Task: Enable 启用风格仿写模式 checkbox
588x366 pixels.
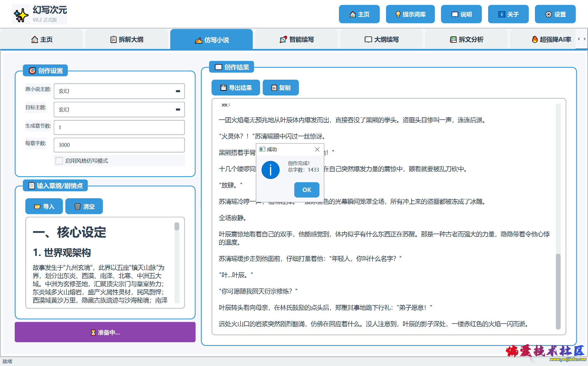Action: [59, 161]
